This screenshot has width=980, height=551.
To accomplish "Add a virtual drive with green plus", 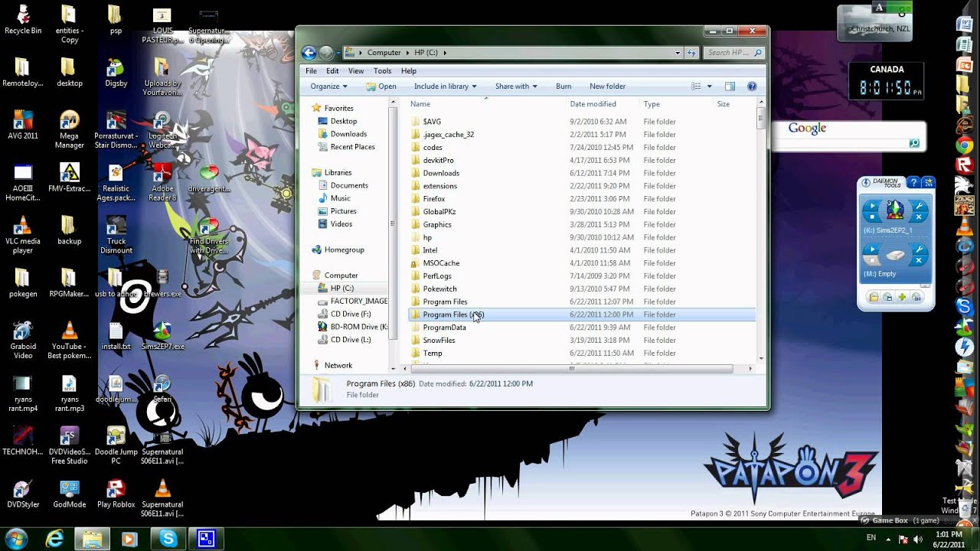I will pos(901,297).
